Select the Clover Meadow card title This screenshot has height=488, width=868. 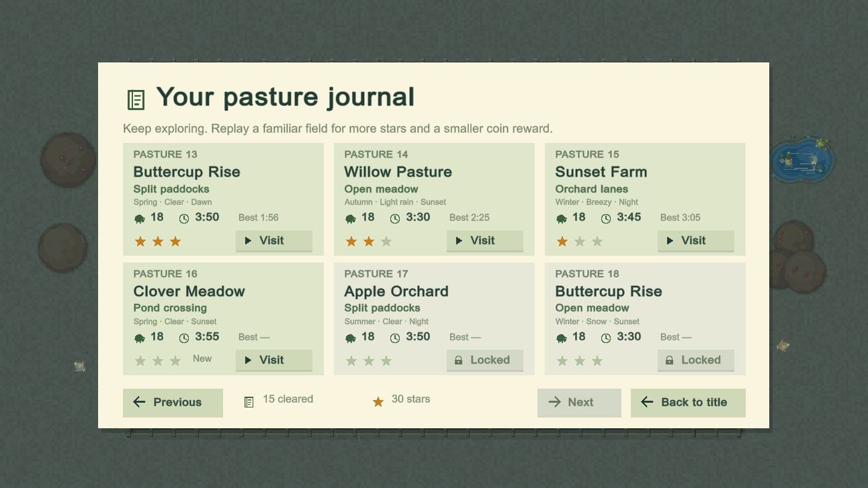pos(189,291)
